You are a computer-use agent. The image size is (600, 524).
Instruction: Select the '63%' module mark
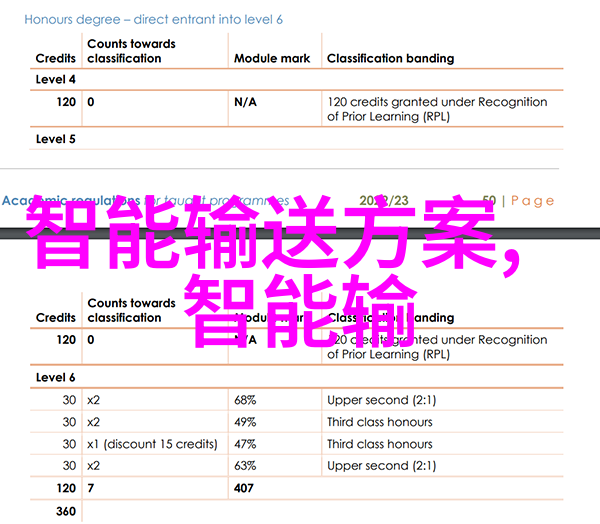point(245,466)
